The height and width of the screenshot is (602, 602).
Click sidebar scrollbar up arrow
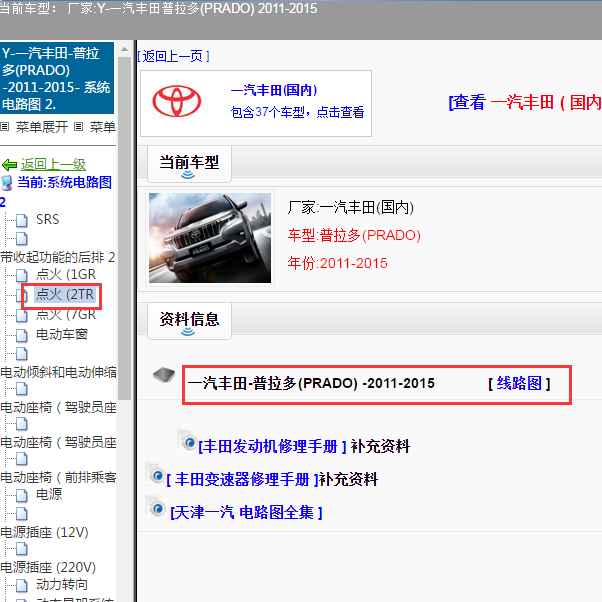click(x=124, y=49)
